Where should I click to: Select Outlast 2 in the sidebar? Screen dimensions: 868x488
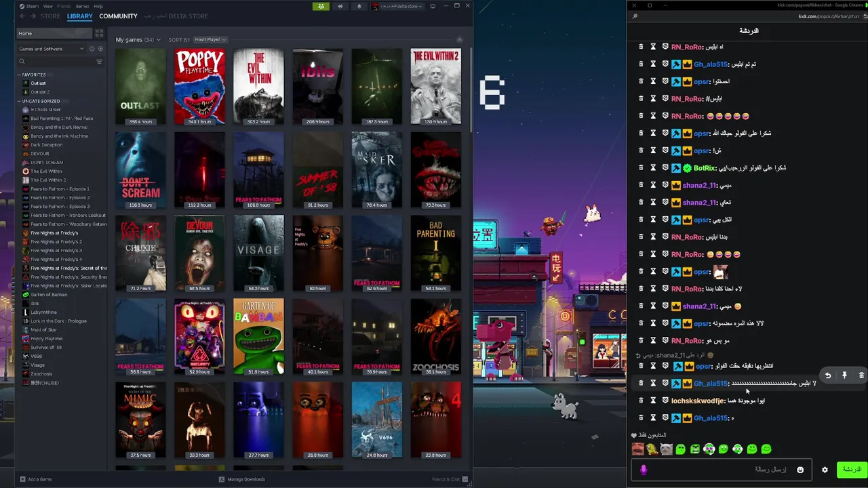coord(40,92)
